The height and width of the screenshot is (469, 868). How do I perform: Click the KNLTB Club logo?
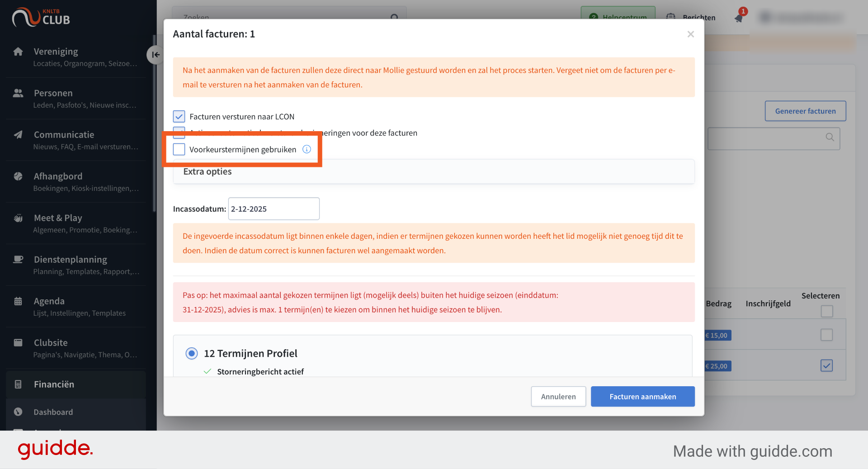(41, 17)
